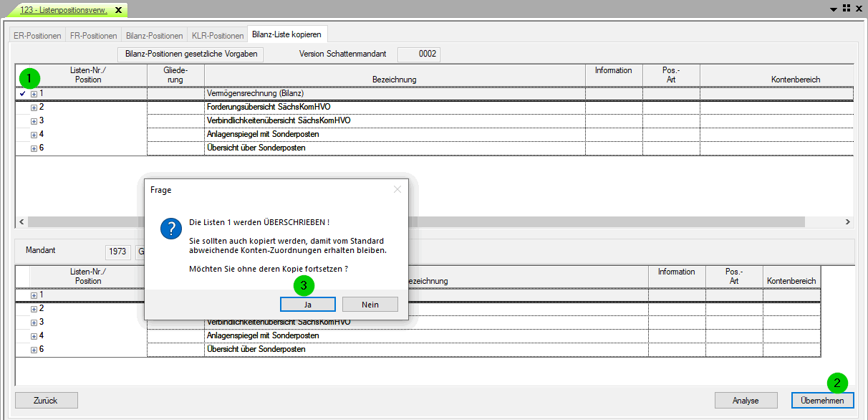Open the tab list dropdown arrow

coord(833,9)
